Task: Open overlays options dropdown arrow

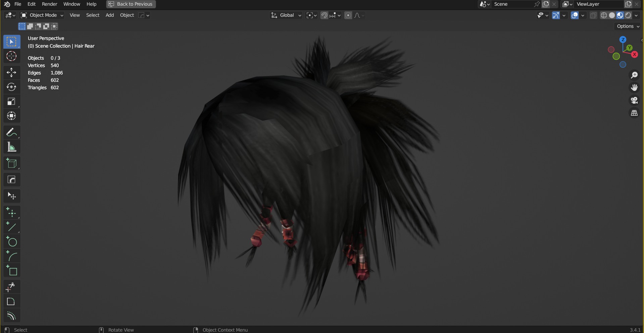Action: (583, 15)
